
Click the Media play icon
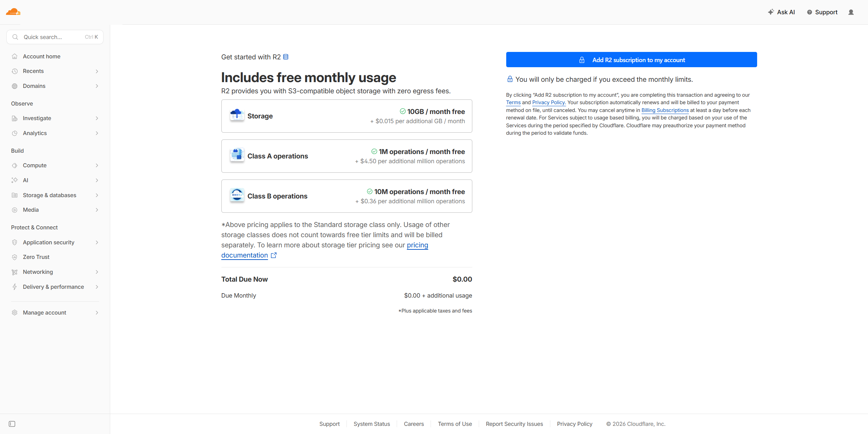pyautogui.click(x=15, y=210)
